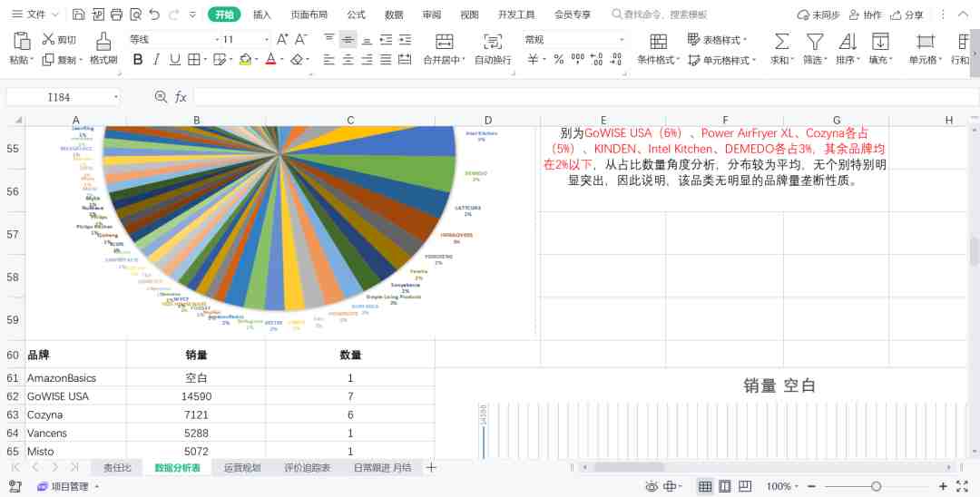The height and width of the screenshot is (497, 980).
Task: Click the align top icon
Action: click(x=329, y=39)
